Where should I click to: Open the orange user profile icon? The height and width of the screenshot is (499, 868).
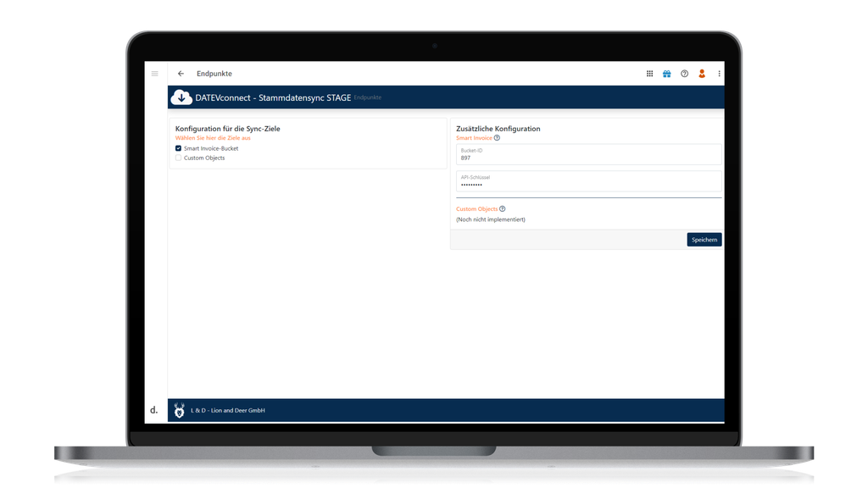click(x=702, y=74)
